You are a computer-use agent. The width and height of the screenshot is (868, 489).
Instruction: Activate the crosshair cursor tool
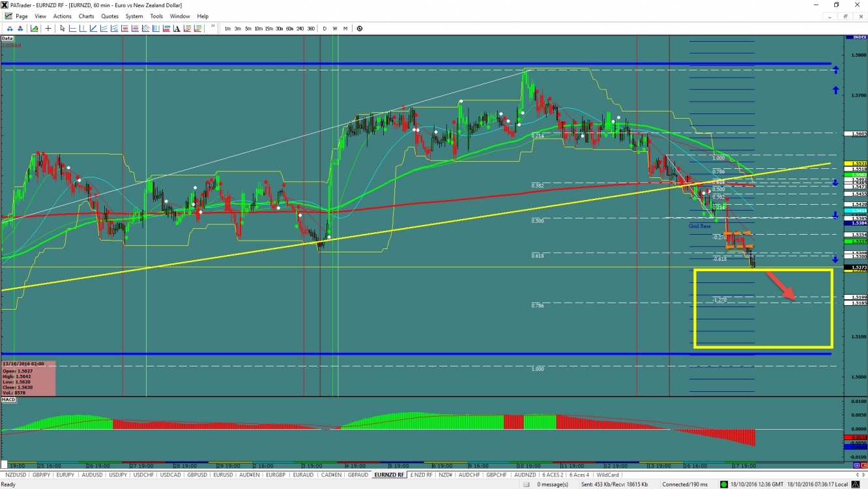point(48,29)
